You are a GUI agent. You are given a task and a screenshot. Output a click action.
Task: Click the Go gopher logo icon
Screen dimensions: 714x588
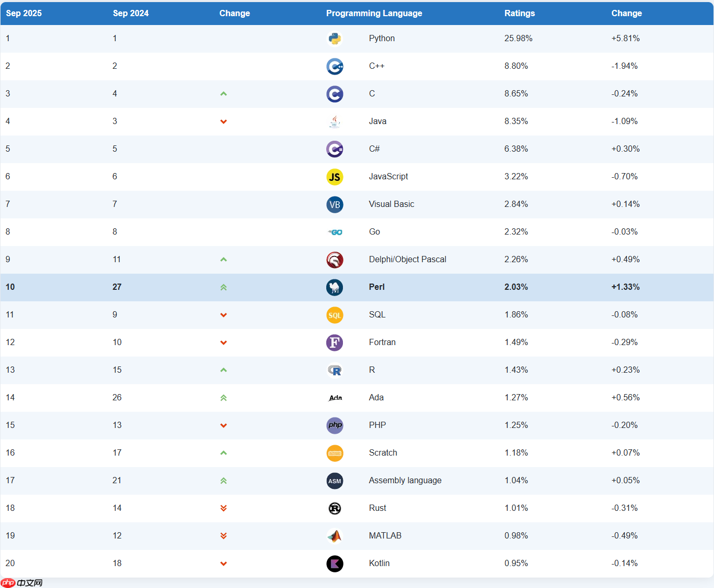[x=335, y=232]
